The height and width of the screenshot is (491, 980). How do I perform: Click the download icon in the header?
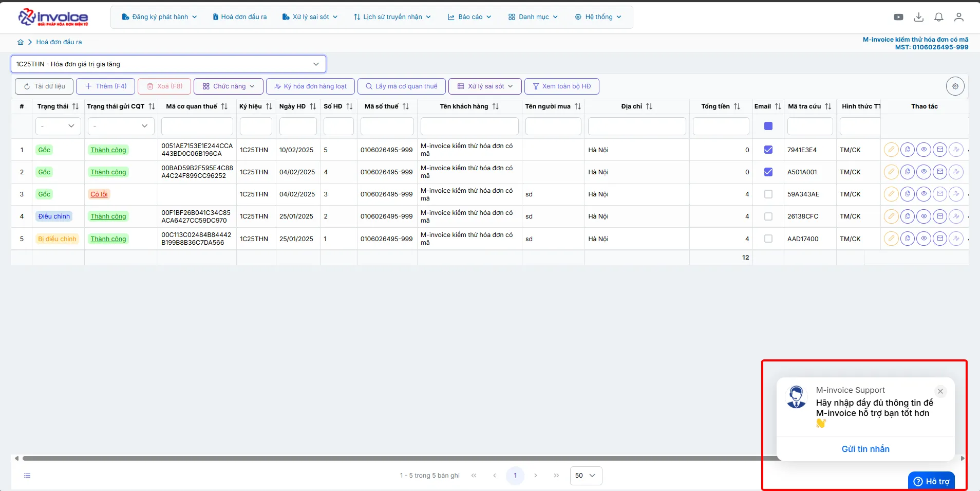click(918, 17)
